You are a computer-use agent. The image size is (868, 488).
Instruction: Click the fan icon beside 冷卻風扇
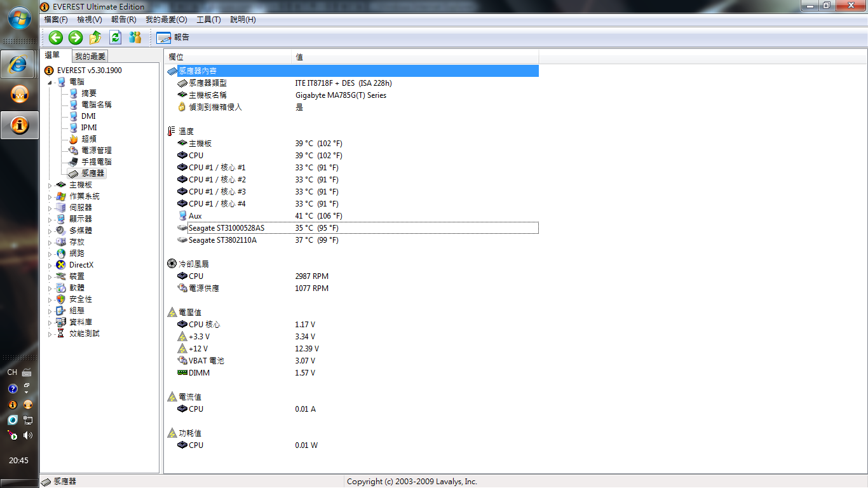tap(172, 264)
